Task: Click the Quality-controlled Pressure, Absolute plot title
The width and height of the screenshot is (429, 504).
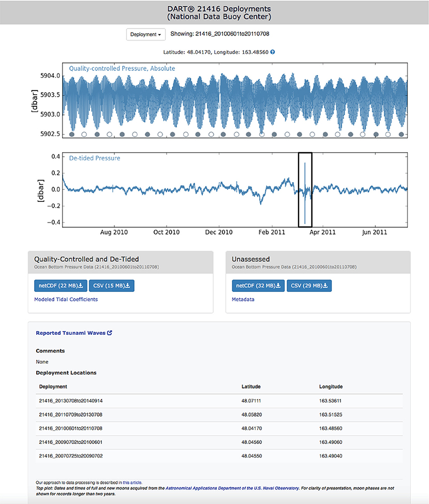Action: pos(122,68)
